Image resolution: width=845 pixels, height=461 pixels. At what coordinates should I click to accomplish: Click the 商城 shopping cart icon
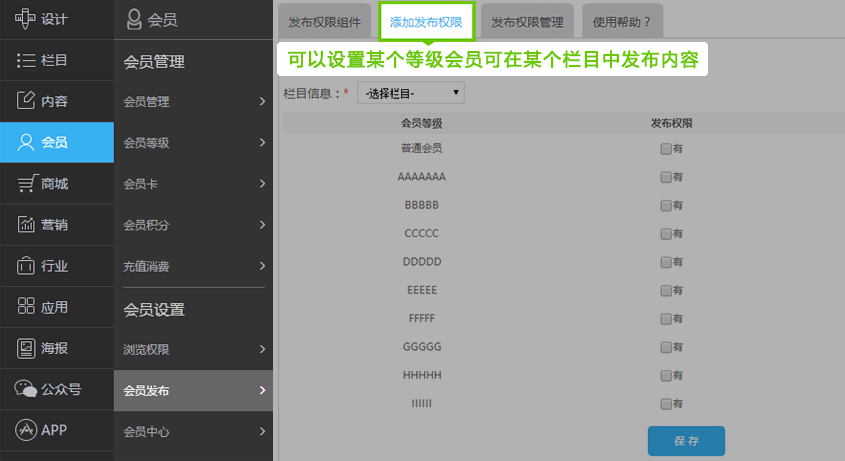pyautogui.click(x=26, y=184)
